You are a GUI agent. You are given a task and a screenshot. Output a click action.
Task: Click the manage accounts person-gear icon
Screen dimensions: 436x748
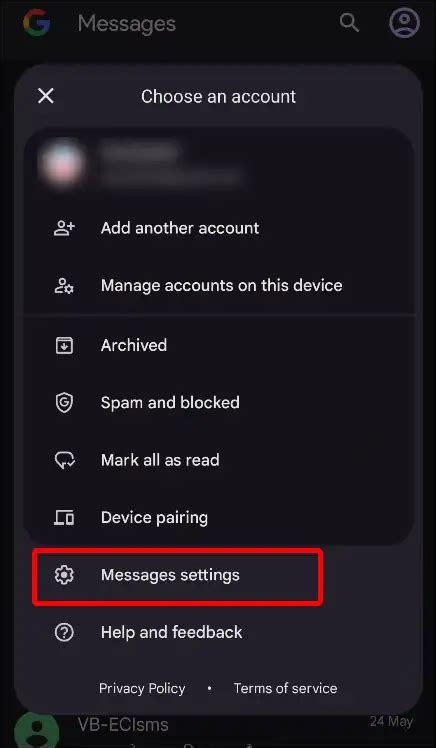pyautogui.click(x=64, y=285)
